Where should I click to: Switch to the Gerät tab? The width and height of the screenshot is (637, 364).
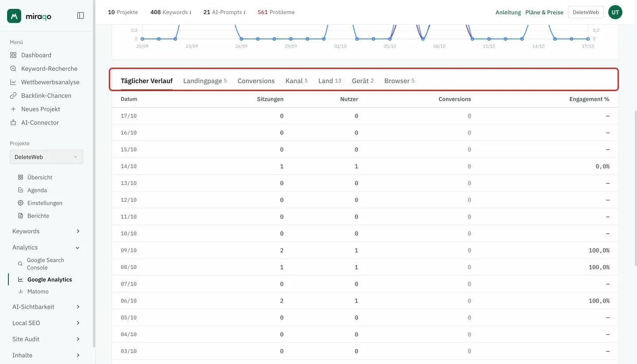[363, 81]
